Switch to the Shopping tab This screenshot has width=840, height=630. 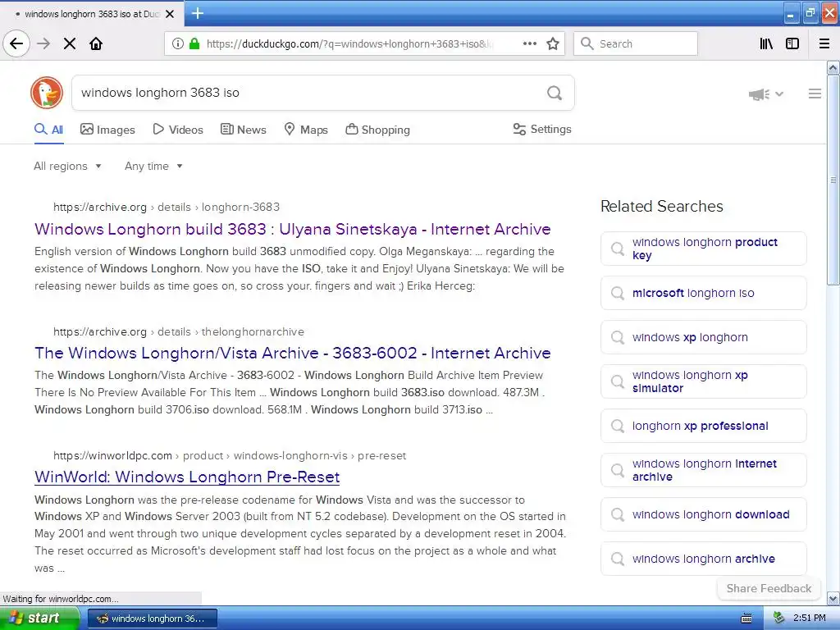(377, 130)
